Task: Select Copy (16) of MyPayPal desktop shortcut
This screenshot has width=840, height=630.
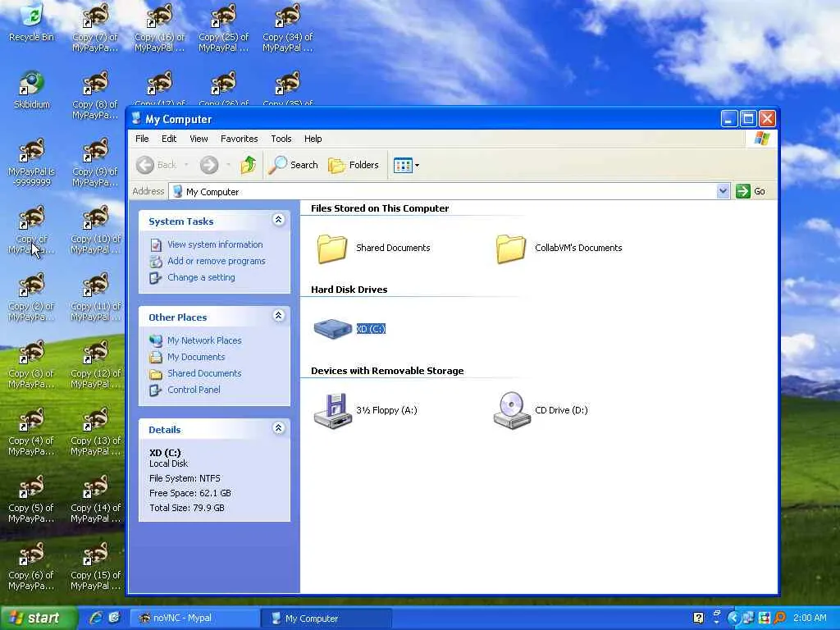Action: 160,29
